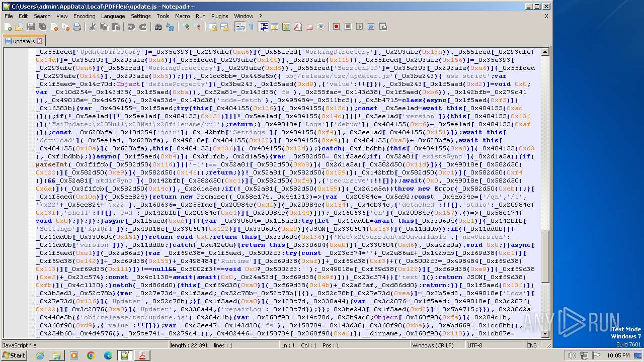The image size is (644, 362).
Task: Click the Open file toolbar icon
Action: tap(19, 27)
